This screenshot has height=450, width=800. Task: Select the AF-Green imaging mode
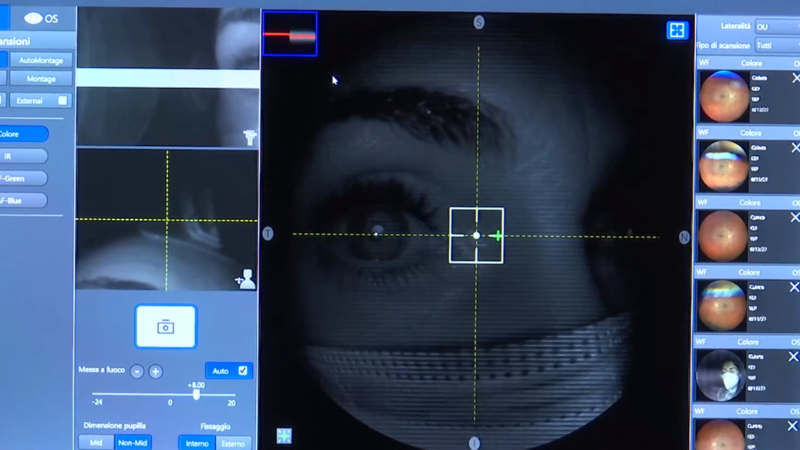(x=22, y=178)
